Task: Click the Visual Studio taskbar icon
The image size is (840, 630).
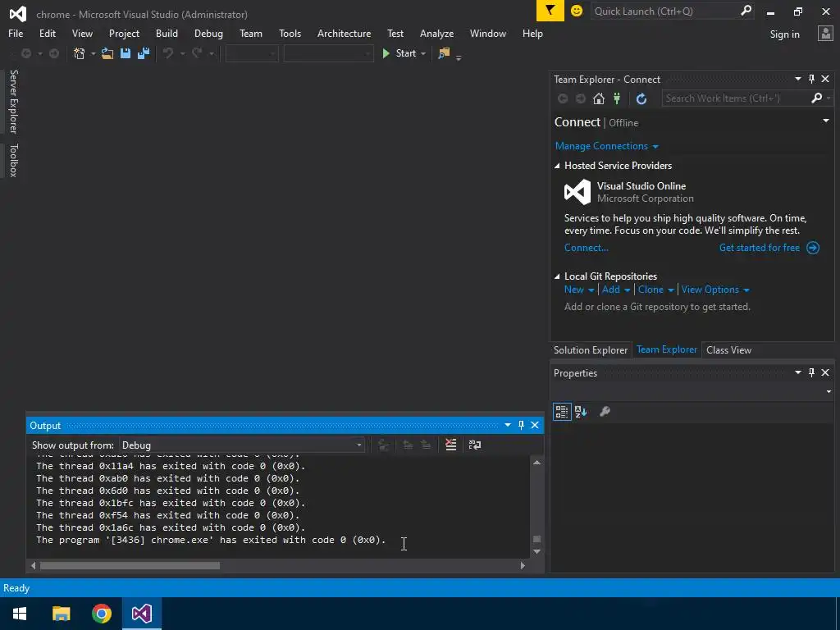Action: pyautogui.click(x=142, y=614)
